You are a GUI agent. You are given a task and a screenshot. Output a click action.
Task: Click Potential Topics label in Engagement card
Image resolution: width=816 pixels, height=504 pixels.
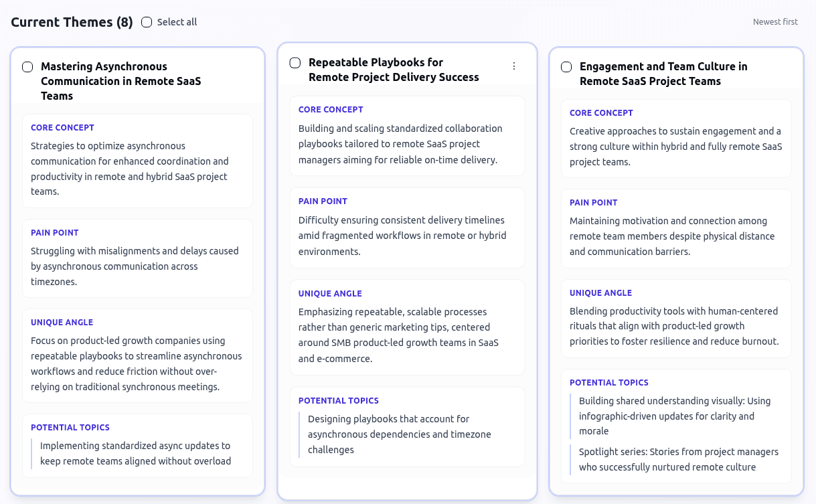(x=609, y=383)
